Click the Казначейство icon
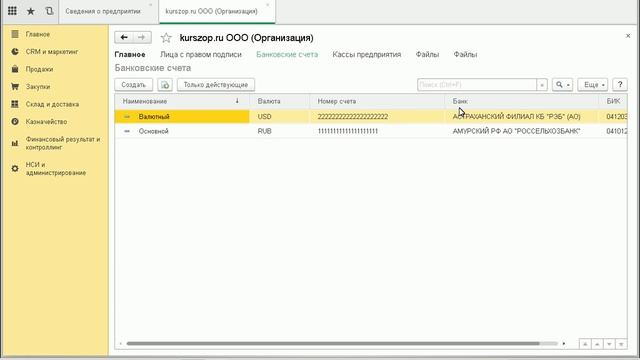640x360 pixels. [x=15, y=122]
